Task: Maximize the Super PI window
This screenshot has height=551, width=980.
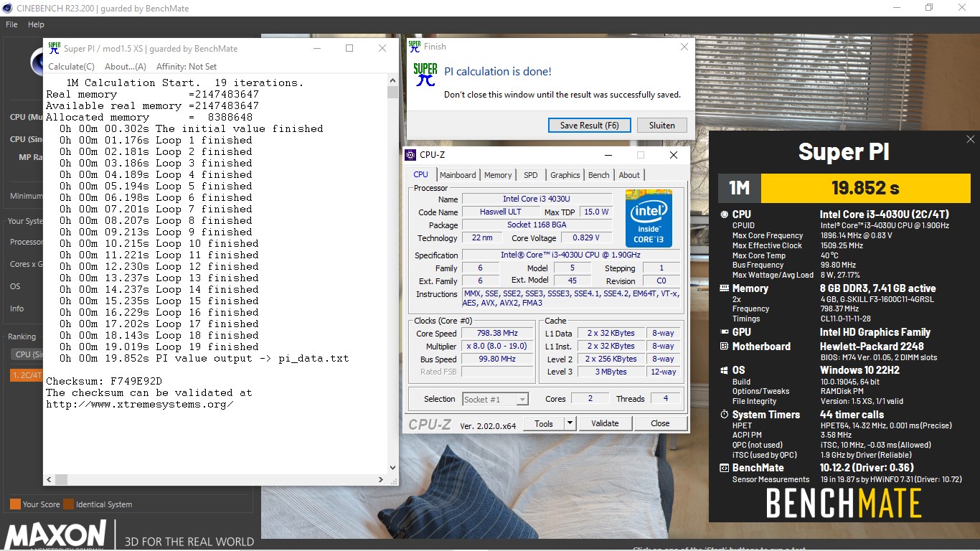Action: pyautogui.click(x=349, y=48)
